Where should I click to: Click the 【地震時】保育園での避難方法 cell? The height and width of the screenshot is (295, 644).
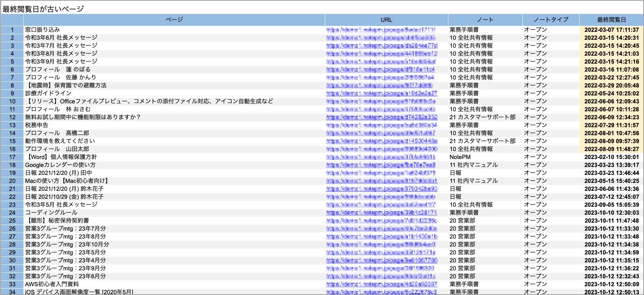tap(66, 85)
